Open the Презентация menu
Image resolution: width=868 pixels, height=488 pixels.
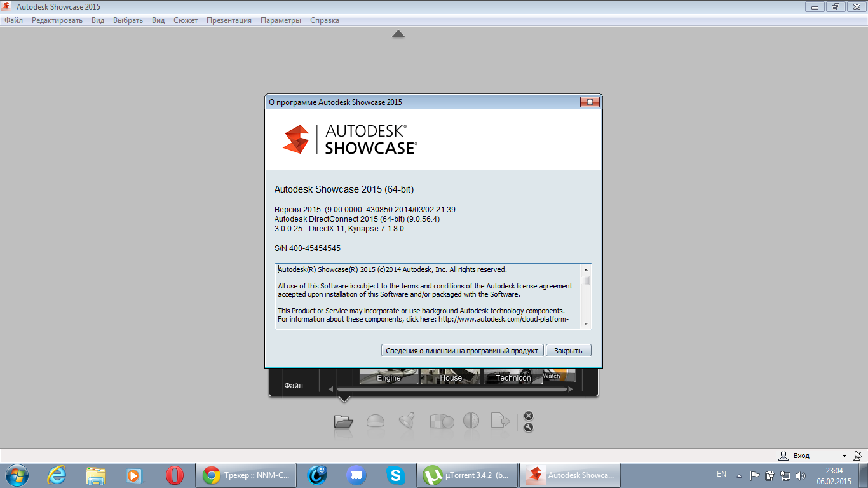click(229, 20)
